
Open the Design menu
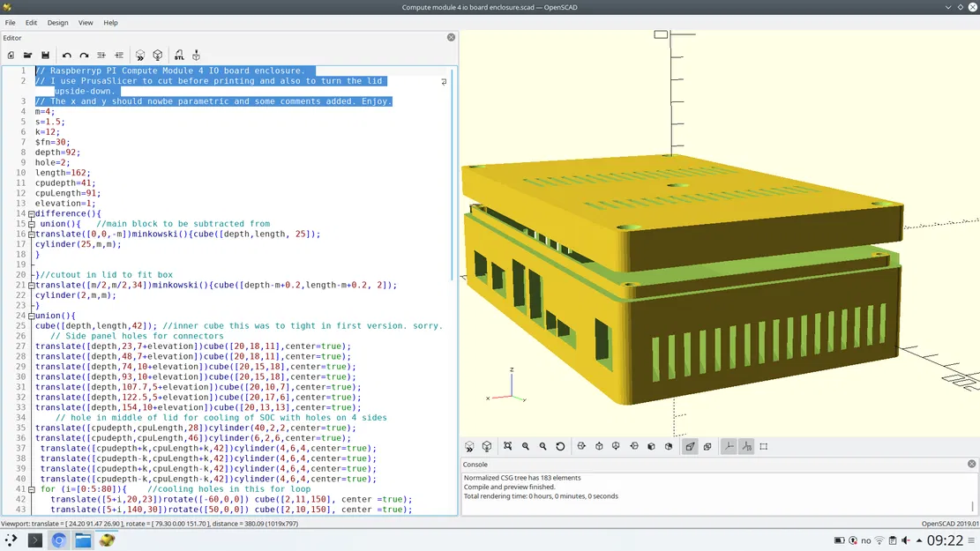(x=57, y=22)
